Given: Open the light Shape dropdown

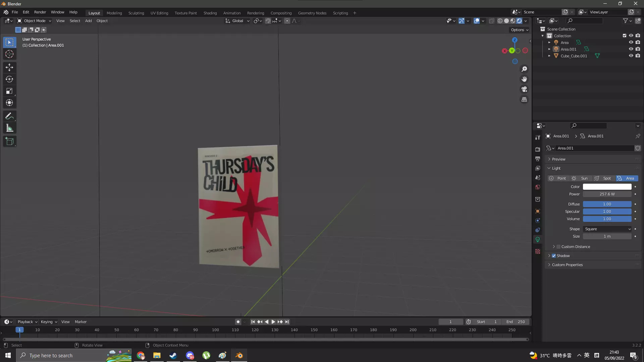Looking at the screenshot, I should coord(607,229).
